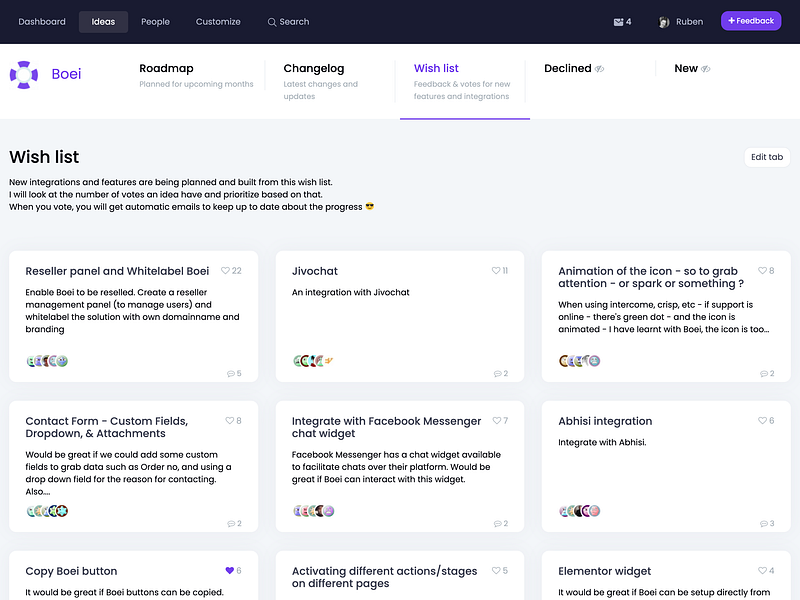
Task: Click 'Integrate with Abhisi.' description text
Action: point(602,442)
